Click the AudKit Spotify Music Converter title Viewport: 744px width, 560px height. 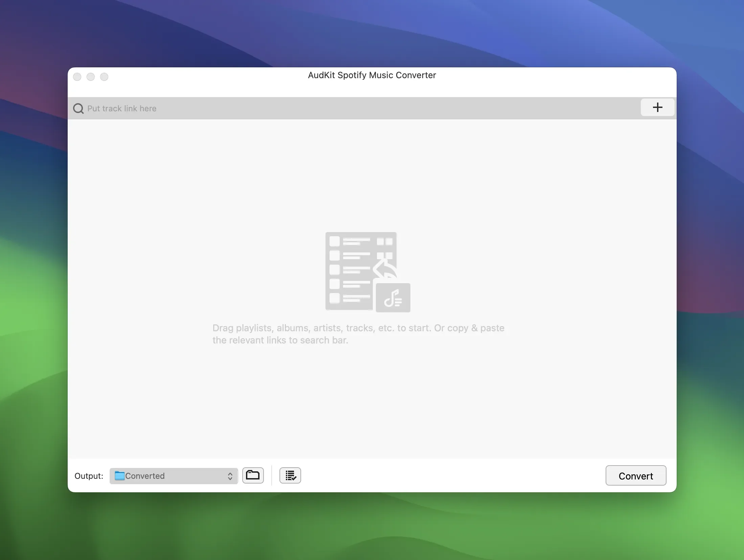371,75
